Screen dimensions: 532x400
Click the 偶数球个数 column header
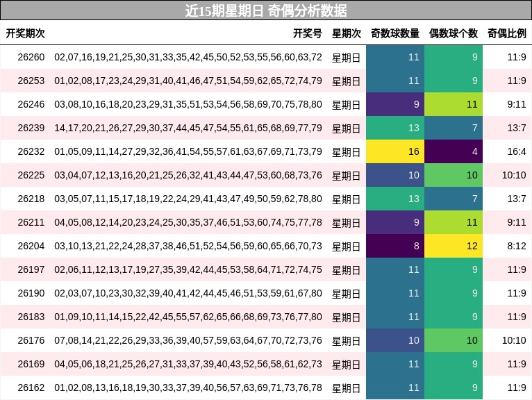[x=454, y=33]
